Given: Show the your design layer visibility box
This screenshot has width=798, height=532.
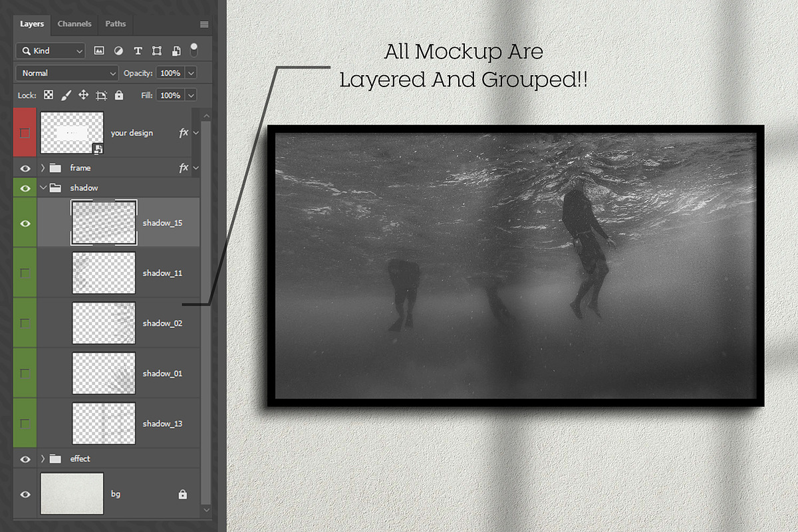Looking at the screenshot, I should tap(25, 133).
